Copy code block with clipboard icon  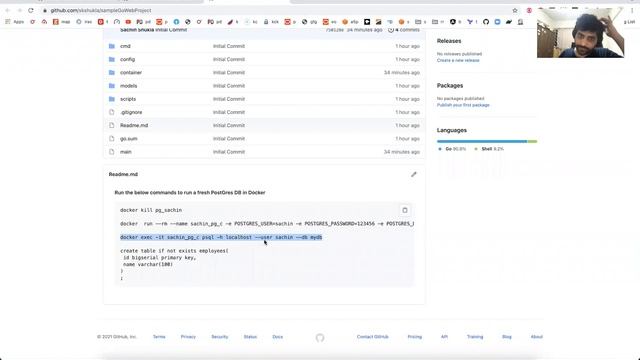click(404, 210)
